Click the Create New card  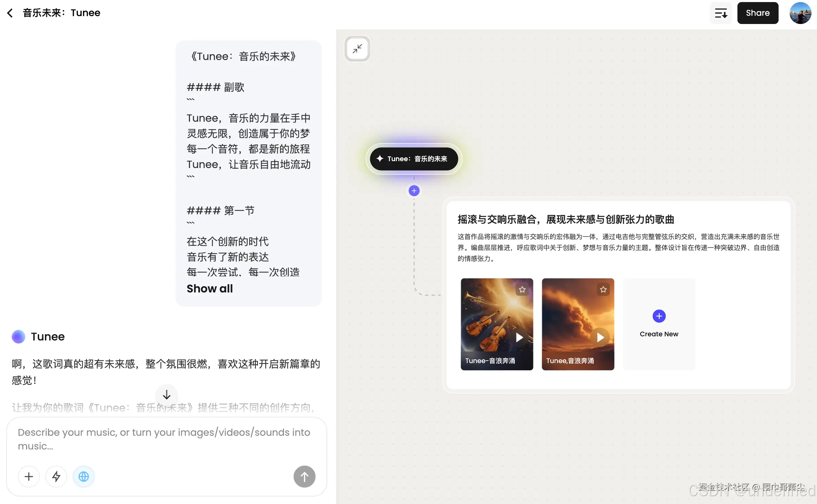659,324
